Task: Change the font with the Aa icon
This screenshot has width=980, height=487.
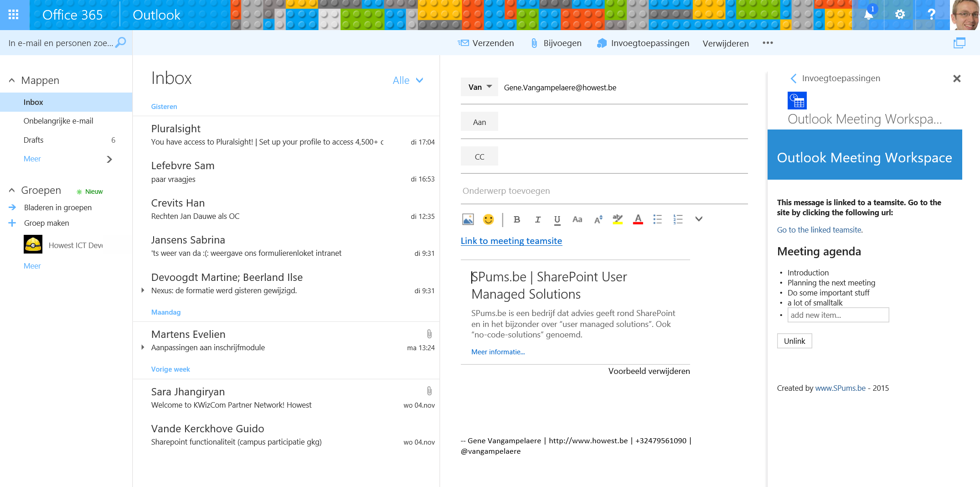Action: (x=577, y=219)
